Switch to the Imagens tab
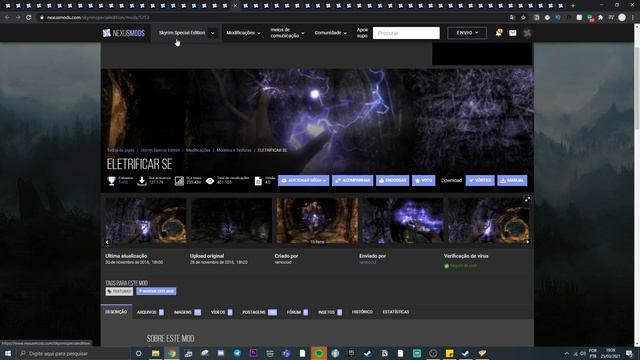This screenshot has width=640, height=360. click(x=187, y=312)
